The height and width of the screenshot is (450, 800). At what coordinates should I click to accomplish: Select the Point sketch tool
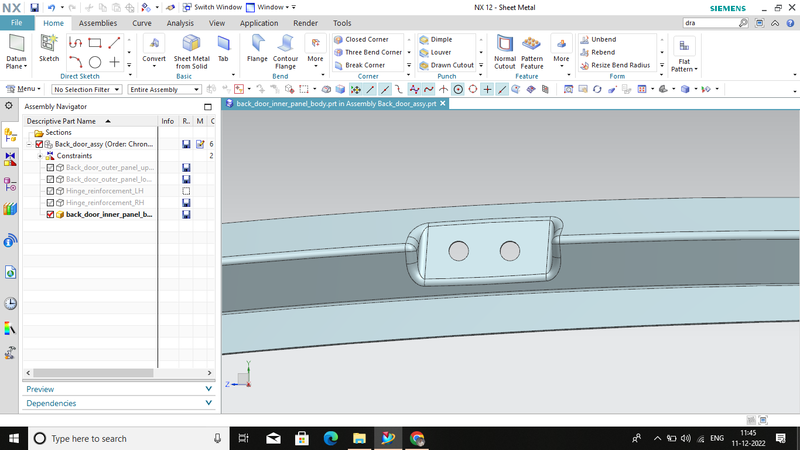pos(114,62)
